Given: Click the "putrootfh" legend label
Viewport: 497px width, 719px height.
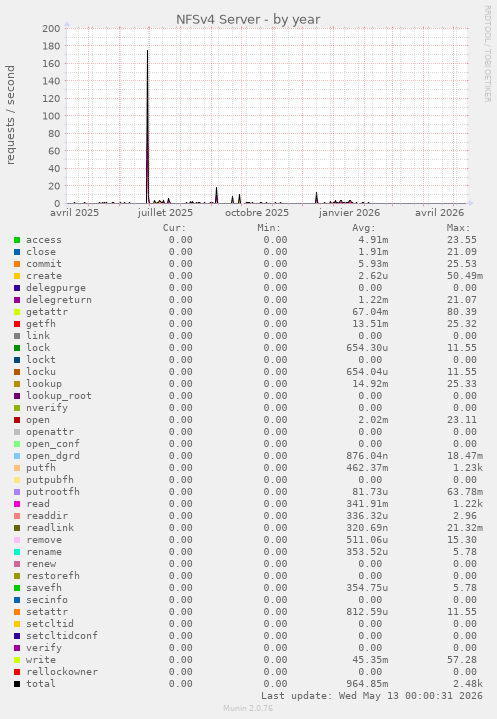Looking at the screenshot, I should point(53,492).
